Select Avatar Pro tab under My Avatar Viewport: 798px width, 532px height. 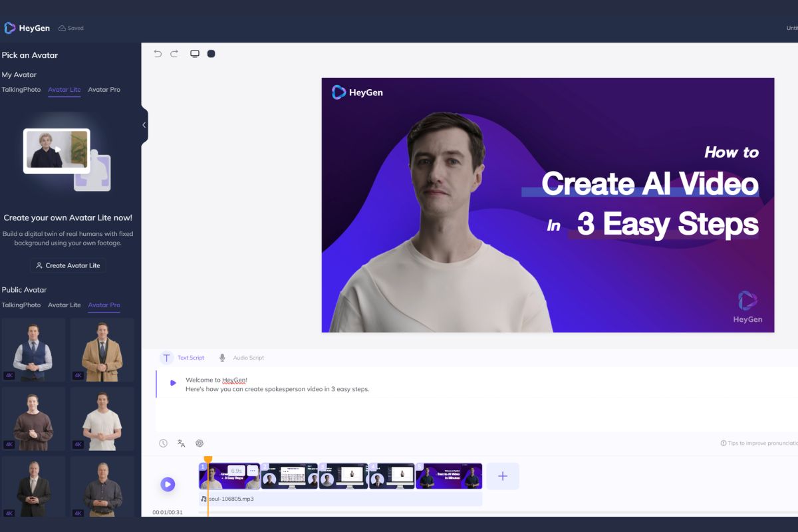point(104,90)
